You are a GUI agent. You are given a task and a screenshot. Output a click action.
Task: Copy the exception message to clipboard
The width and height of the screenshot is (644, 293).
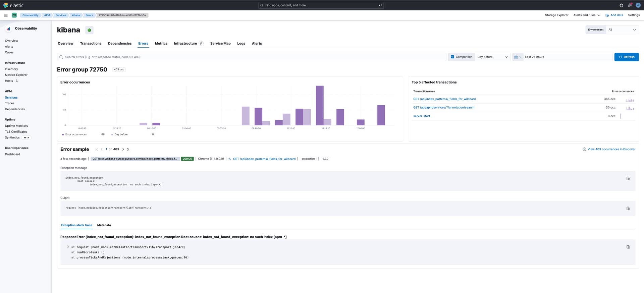(628, 179)
